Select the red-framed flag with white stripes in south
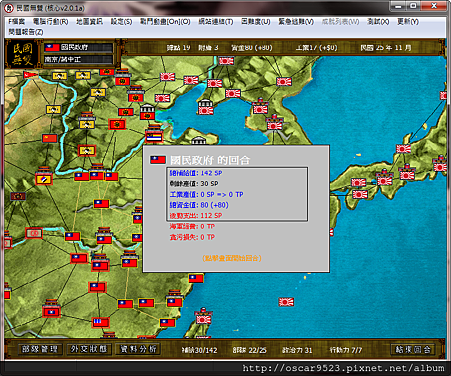The height and width of the screenshot is (376, 451). [100, 322]
